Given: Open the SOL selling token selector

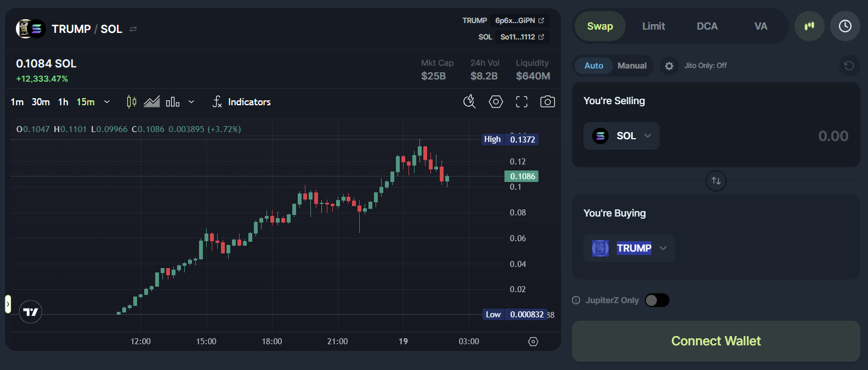Looking at the screenshot, I should [x=621, y=136].
